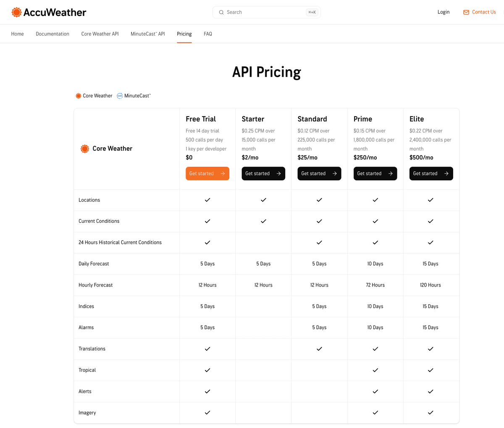Click the Core Weather sun icon in the table
The width and height of the screenshot is (504, 428).
(84, 149)
